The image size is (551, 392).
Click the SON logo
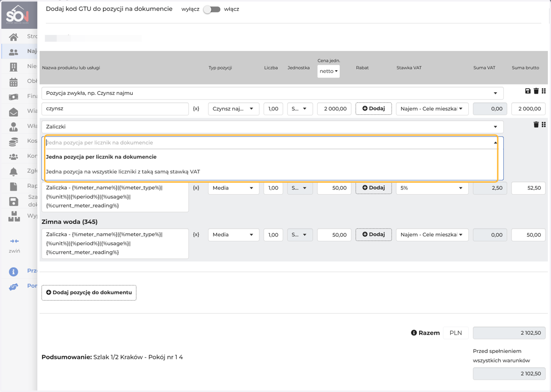coord(18,15)
